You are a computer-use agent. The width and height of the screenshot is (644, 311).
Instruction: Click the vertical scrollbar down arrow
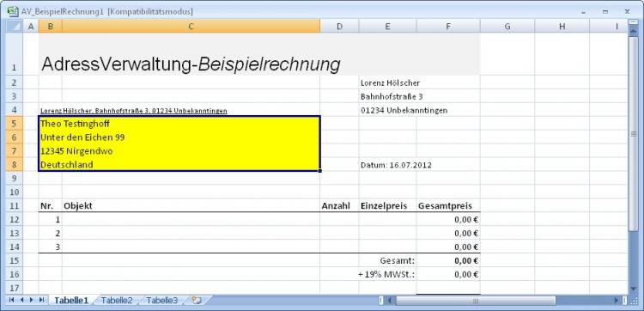pos(633,290)
